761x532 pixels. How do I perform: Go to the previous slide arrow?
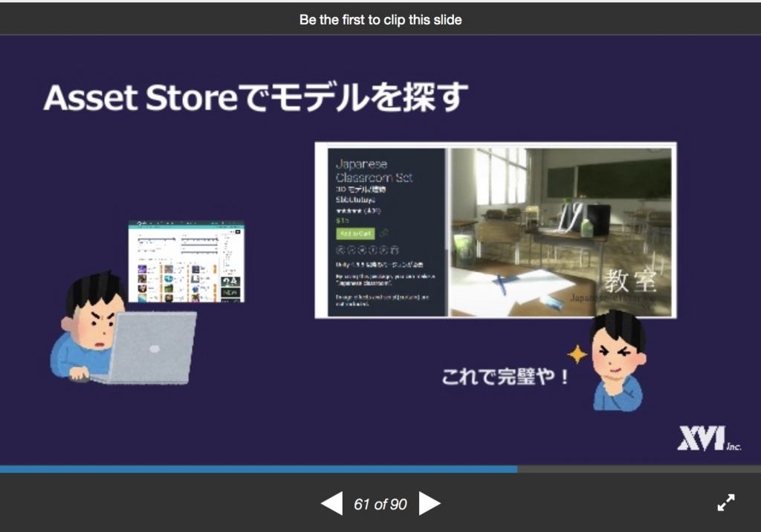[332, 503]
